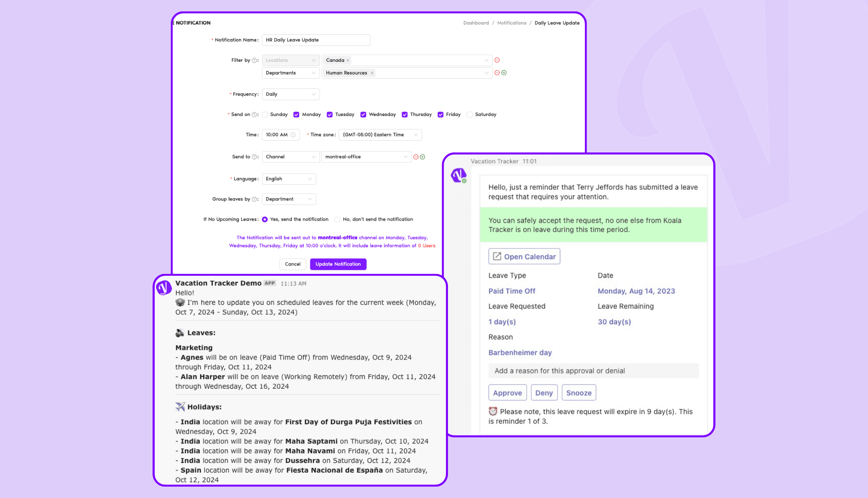Open the Time zone Eastern Time dropdown

380,135
